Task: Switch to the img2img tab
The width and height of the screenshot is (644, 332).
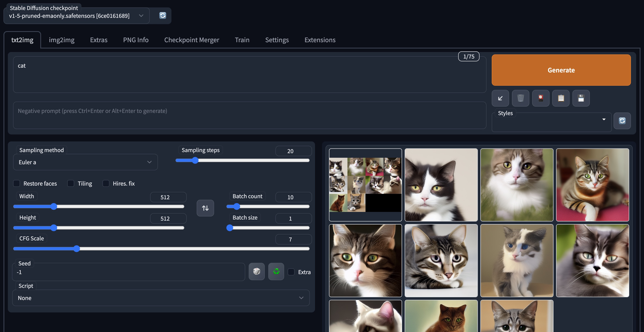Action: click(x=62, y=40)
